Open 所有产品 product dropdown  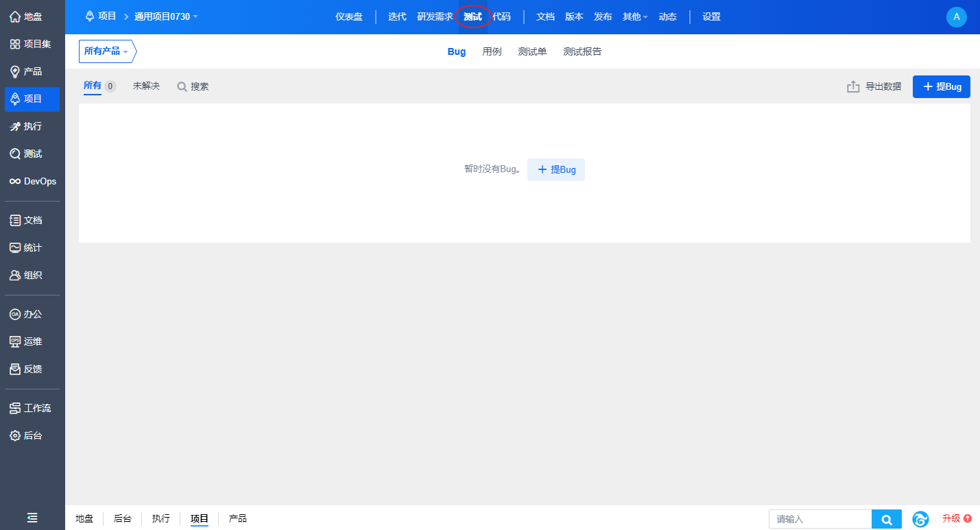[106, 51]
